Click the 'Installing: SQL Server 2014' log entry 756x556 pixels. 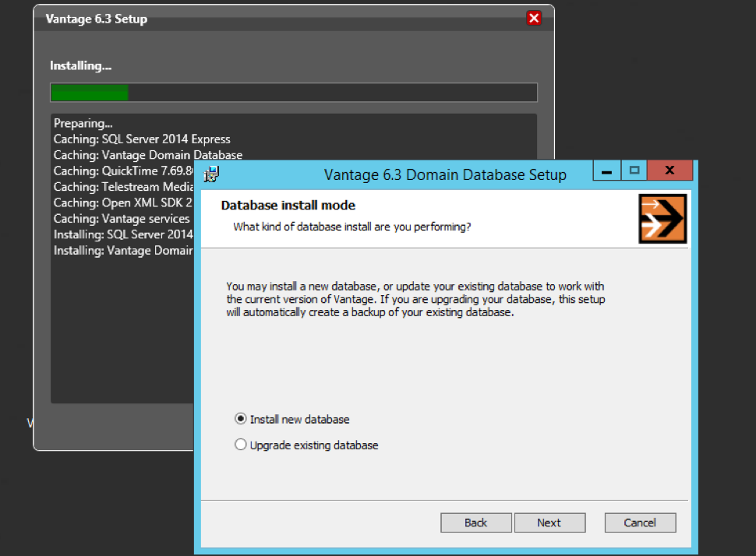[x=123, y=234]
